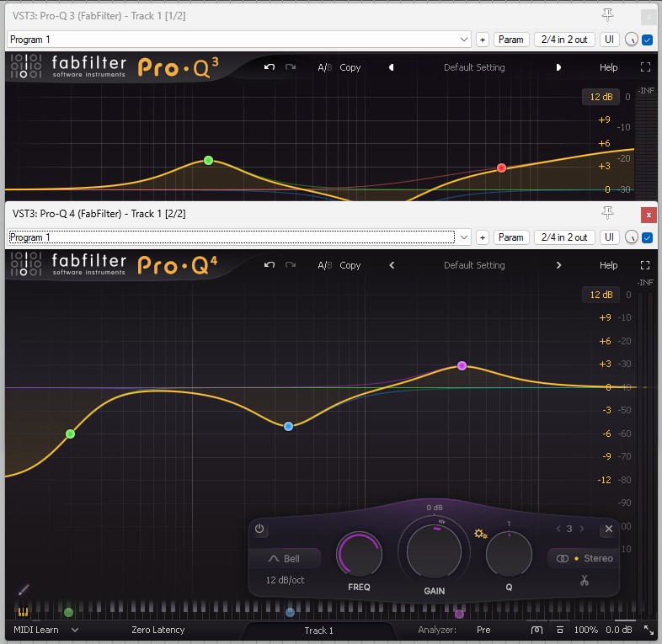
Task: Click Param button in Pro-Q 4 window
Action: pos(511,237)
